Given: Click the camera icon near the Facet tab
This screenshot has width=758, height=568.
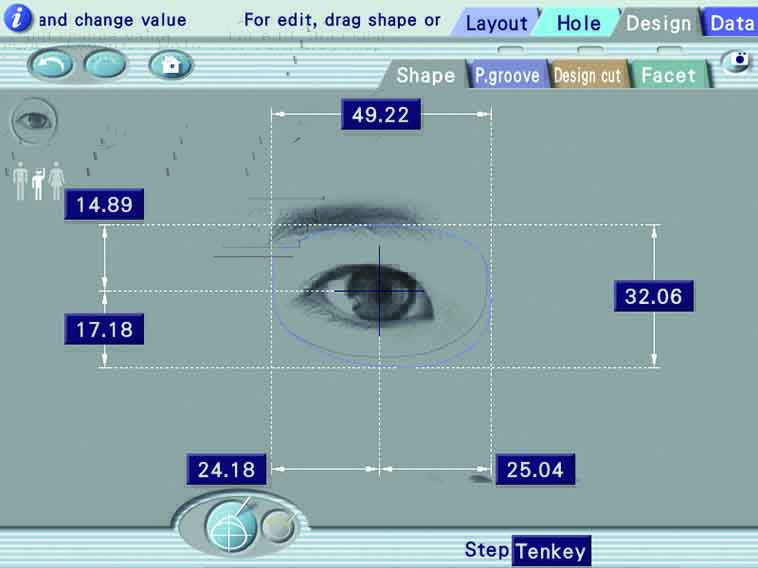Looking at the screenshot, I should (x=739, y=62).
